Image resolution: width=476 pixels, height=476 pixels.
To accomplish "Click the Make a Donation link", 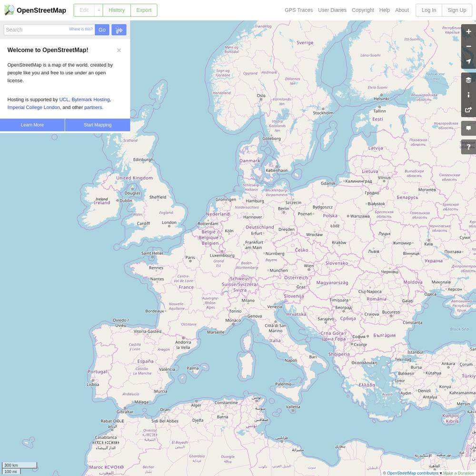I will tap(459, 473).
